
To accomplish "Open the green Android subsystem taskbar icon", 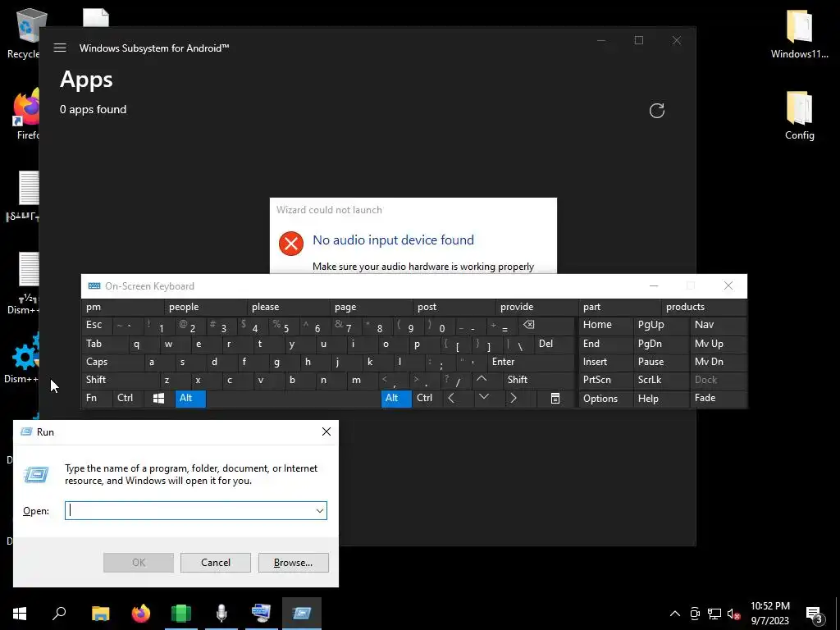I will (181, 614).
